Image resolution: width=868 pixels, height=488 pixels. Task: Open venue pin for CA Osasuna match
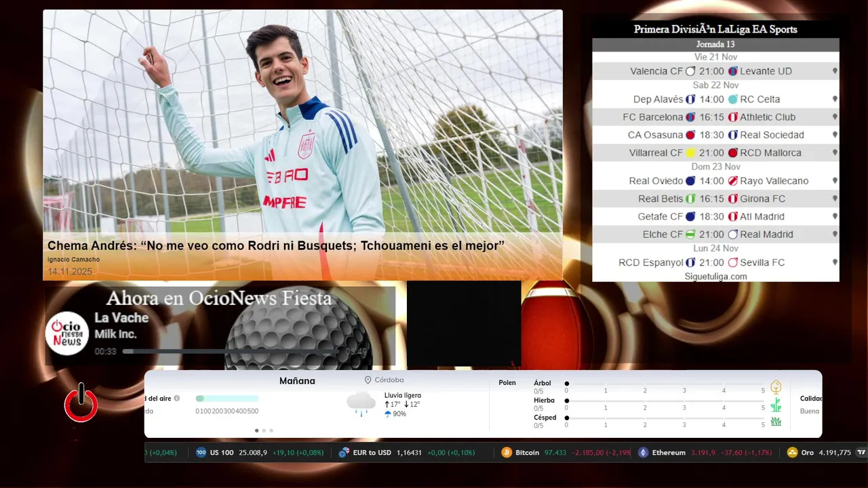coord(835,135)
